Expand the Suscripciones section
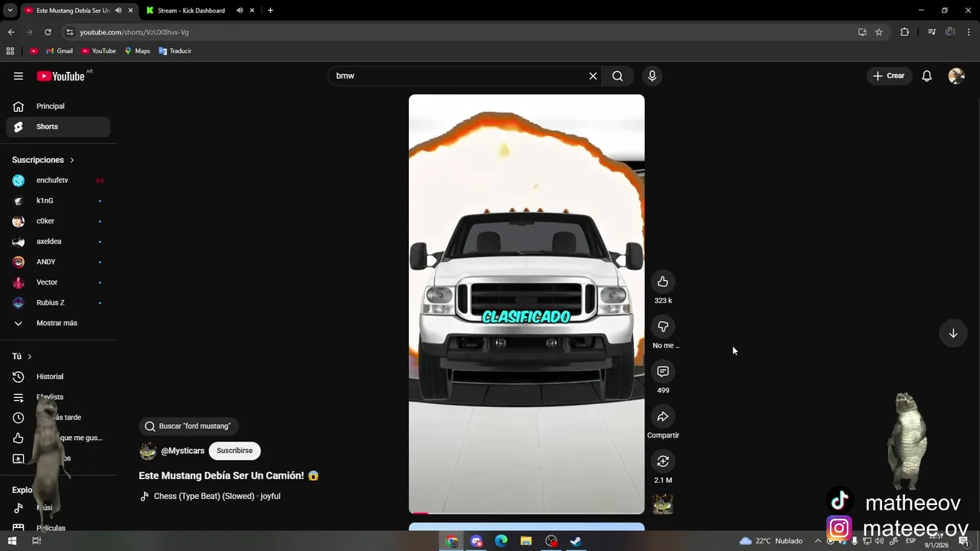980x551 pixels. (x=43, y=160)
